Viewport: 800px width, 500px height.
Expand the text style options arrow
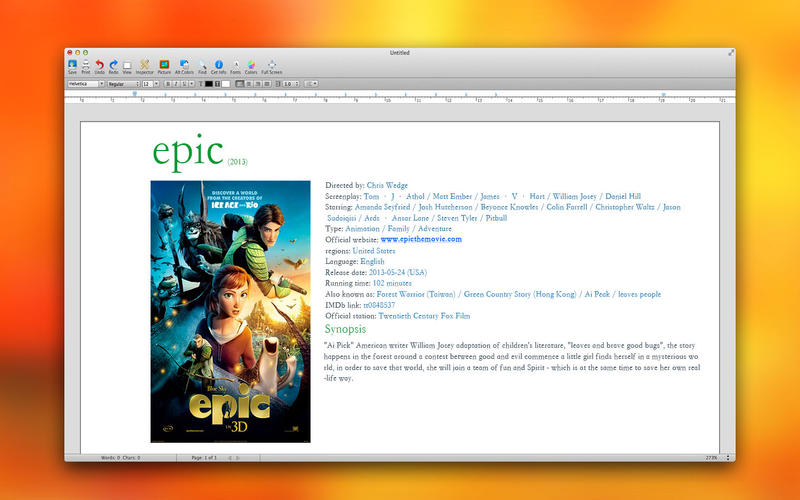[x=192, y=84]
